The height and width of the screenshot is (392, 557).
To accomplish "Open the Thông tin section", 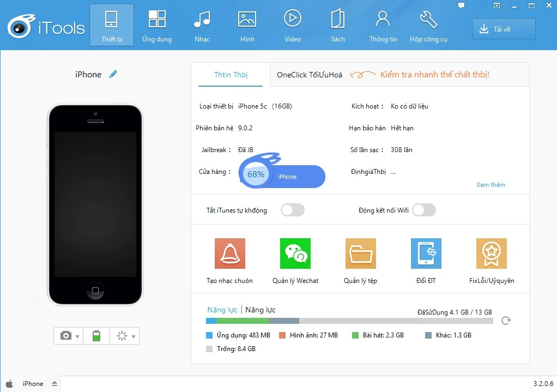I will pyautogui.click(x=383, y=25).
